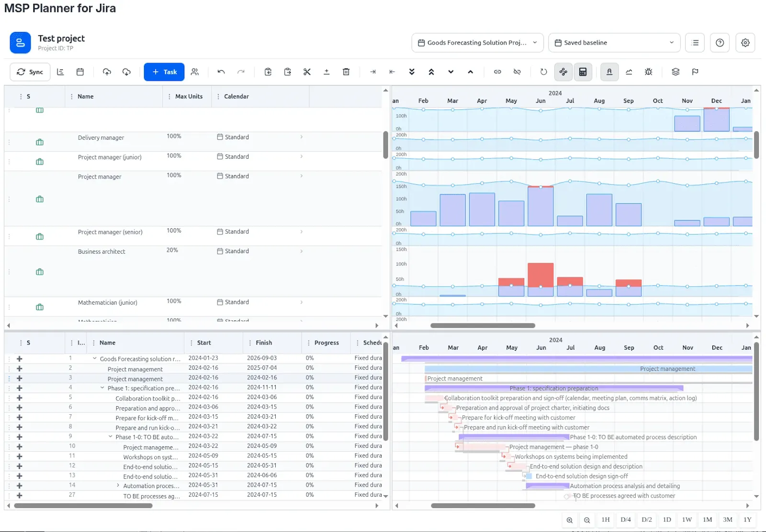Viewport: 766px width, 532px height.
Task: Undo the last action
Action: [221, 72]
